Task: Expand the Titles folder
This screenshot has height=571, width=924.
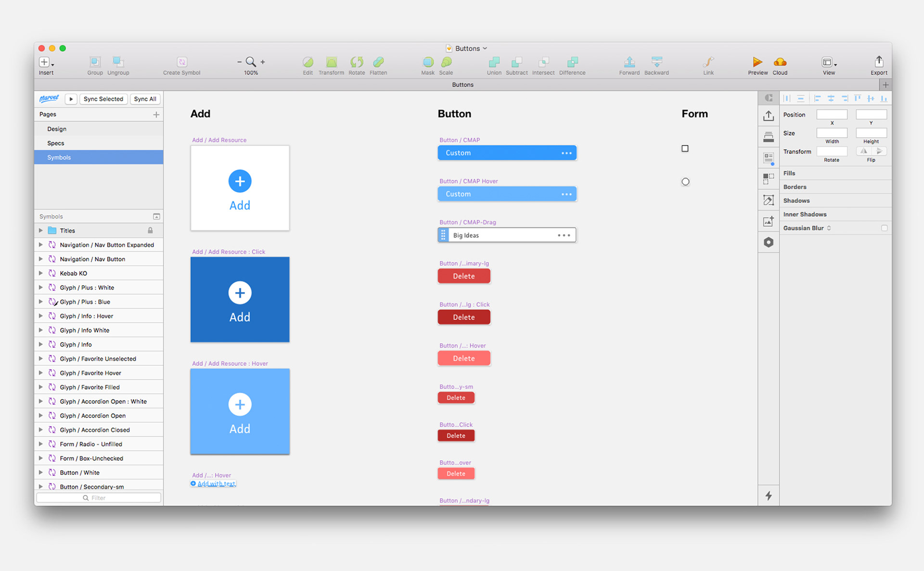Action: (x=41, y=230)
